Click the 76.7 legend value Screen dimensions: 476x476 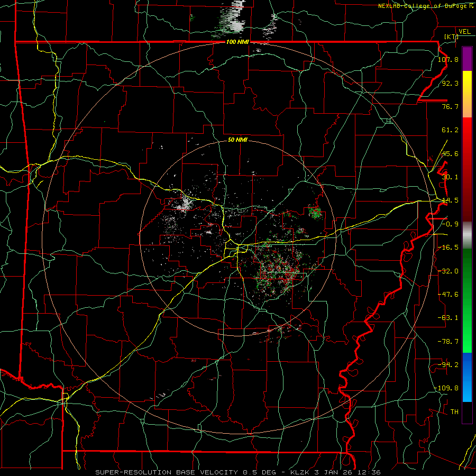(x=450, y=106)
